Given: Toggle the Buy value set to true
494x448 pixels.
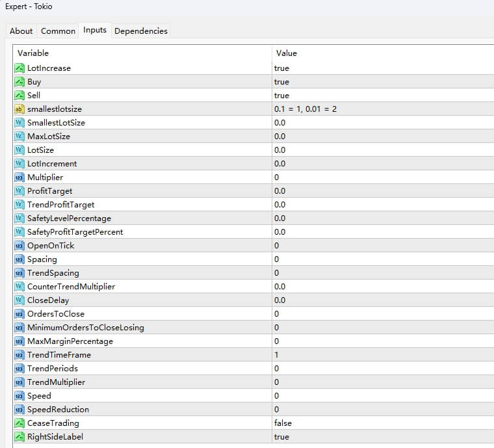Looking at the screenshot, I should click(x=281, y=82).
